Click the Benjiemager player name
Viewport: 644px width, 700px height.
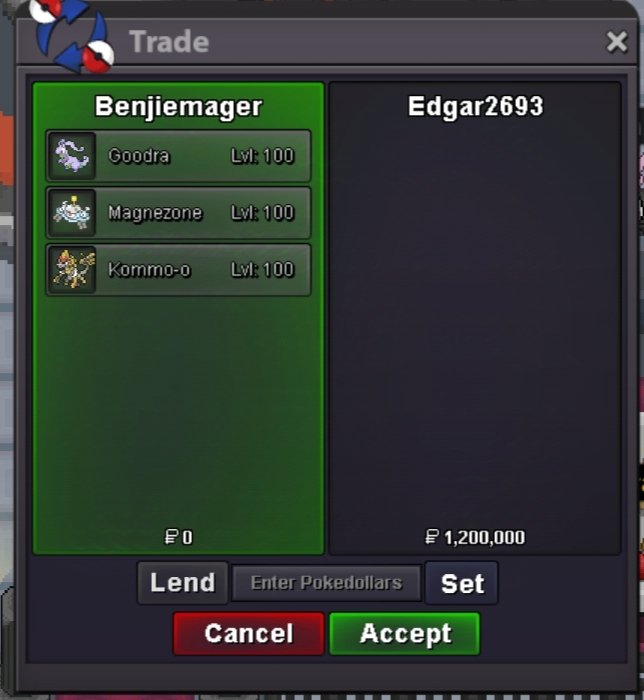click(x=178, y=107)
